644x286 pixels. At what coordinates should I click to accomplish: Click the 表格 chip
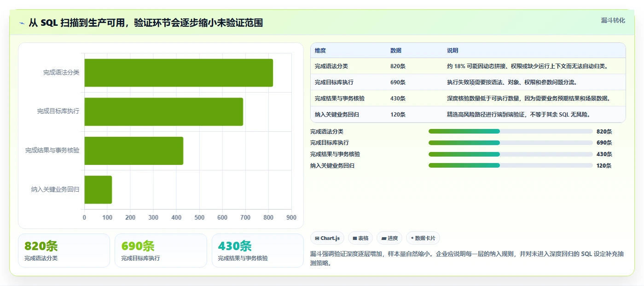click(x=360, y=238)
